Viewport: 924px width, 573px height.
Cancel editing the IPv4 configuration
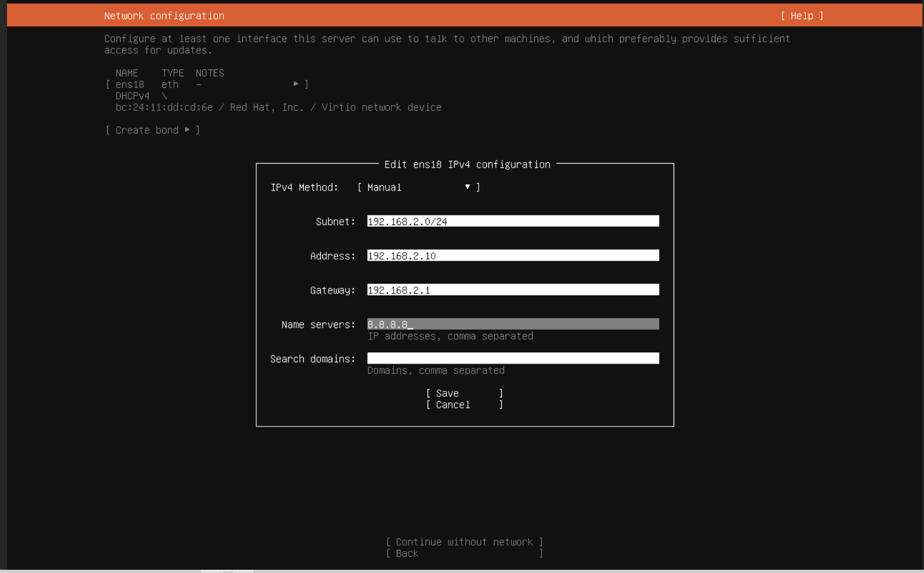464,404
